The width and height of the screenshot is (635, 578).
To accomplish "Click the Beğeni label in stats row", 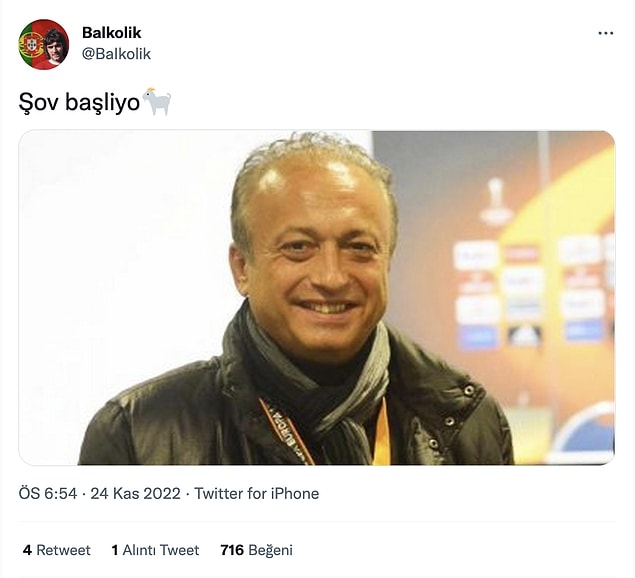I will coord(271,550).
